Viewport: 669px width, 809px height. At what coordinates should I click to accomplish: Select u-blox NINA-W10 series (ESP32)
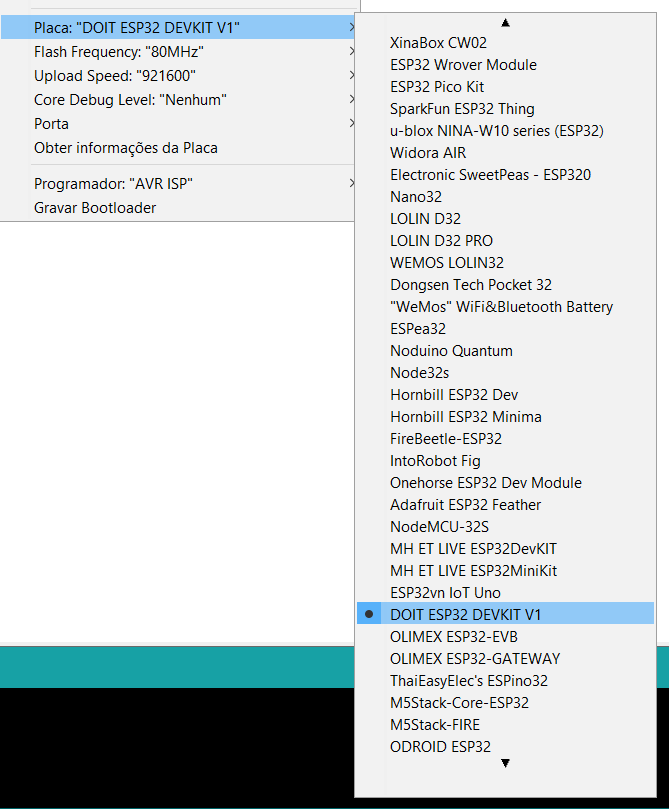pos(505,131)
